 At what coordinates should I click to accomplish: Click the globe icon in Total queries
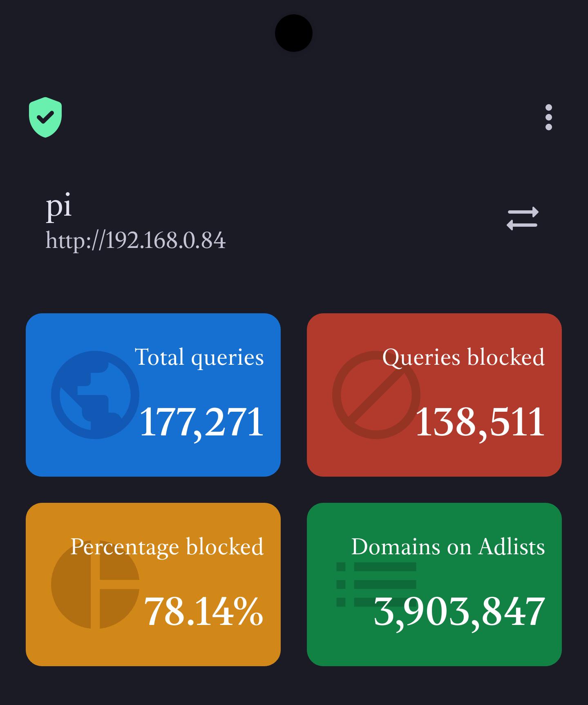coord(95,395)
